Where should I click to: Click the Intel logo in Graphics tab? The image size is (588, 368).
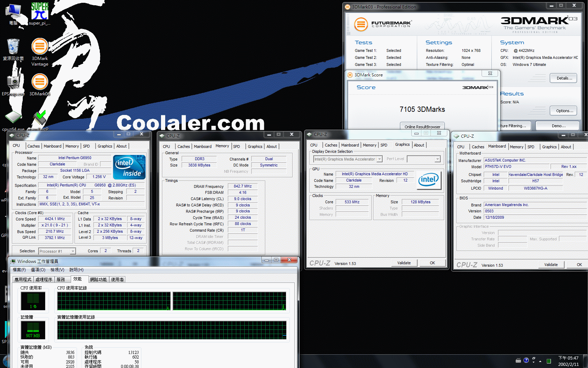[x=429, y=180]
